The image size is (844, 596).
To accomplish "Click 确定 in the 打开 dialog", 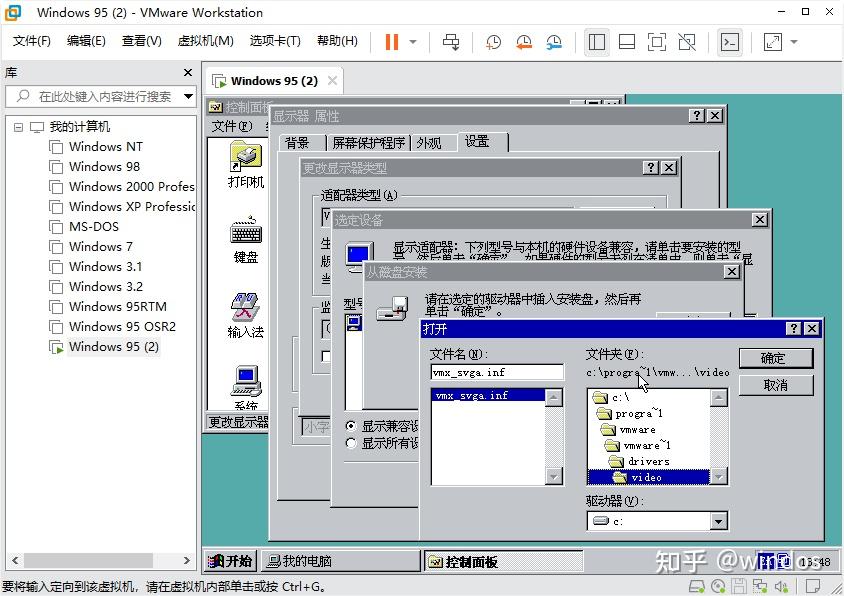I will (776, 358).
